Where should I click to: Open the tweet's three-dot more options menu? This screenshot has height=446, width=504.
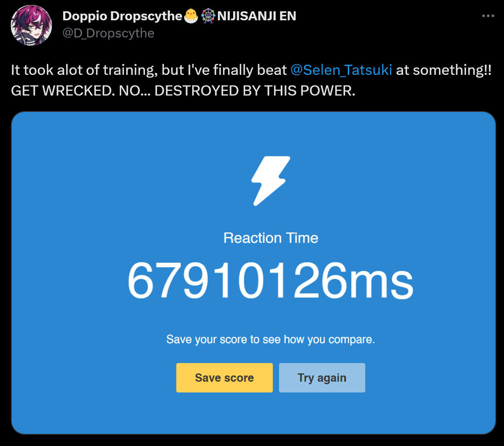488,16
